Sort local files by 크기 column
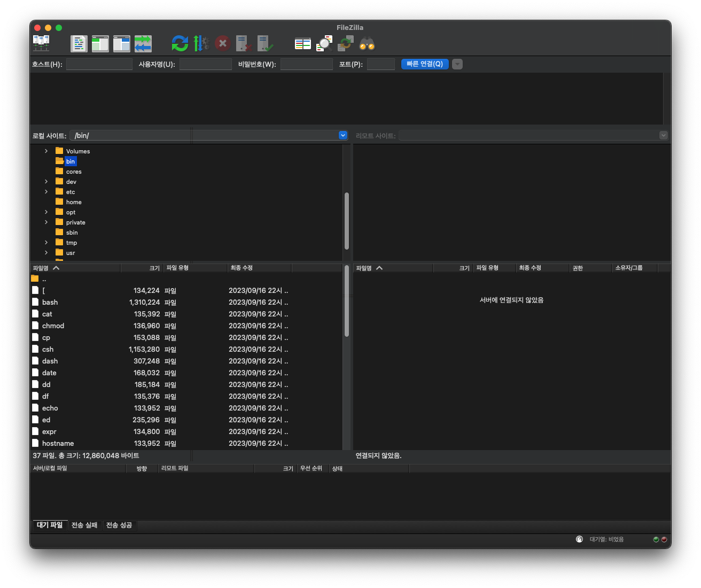The height and width of the screenshot is (588, 701). pos(142,268)
